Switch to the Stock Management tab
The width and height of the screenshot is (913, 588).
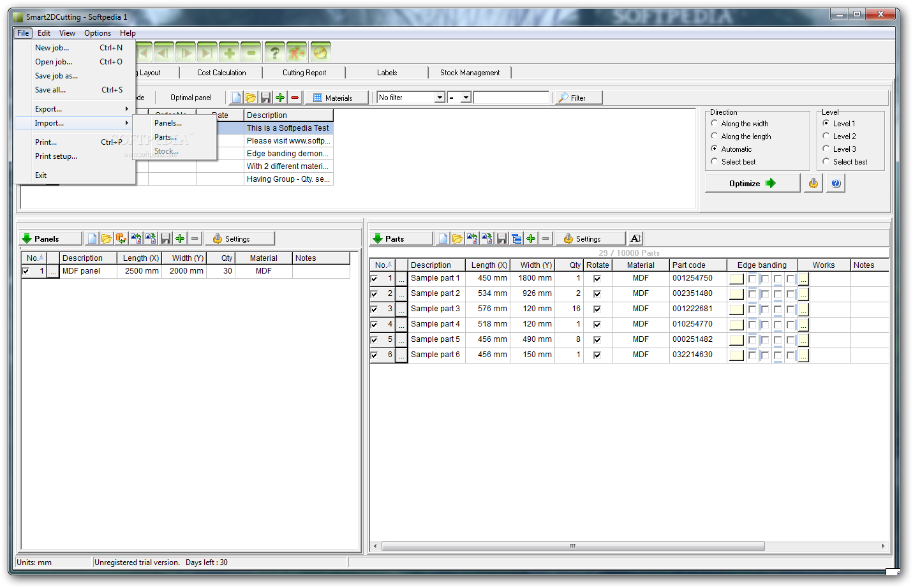click(470, 73)
